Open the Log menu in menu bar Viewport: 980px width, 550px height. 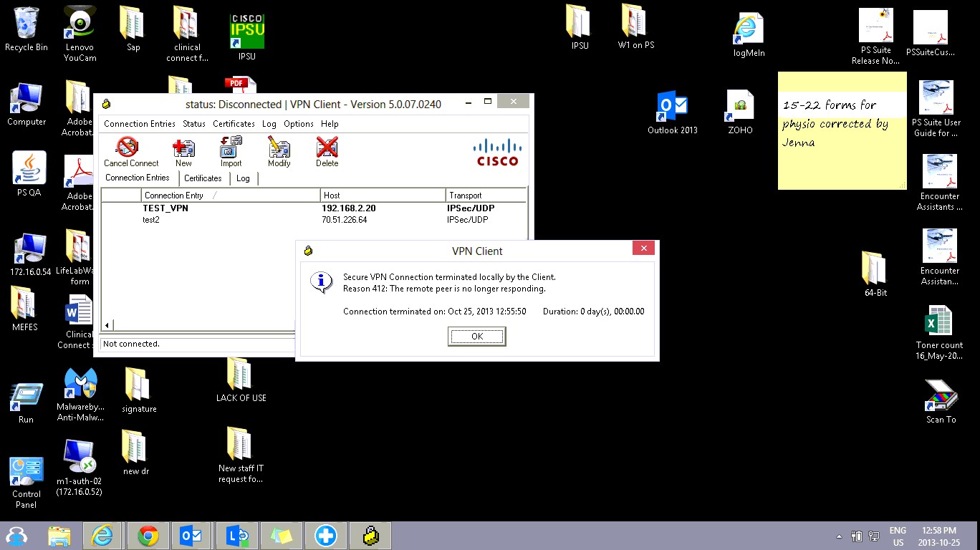pos(269,124)
